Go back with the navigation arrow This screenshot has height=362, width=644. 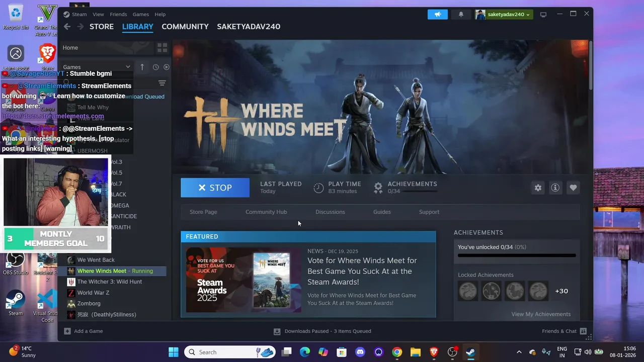[x=67, y=27]
